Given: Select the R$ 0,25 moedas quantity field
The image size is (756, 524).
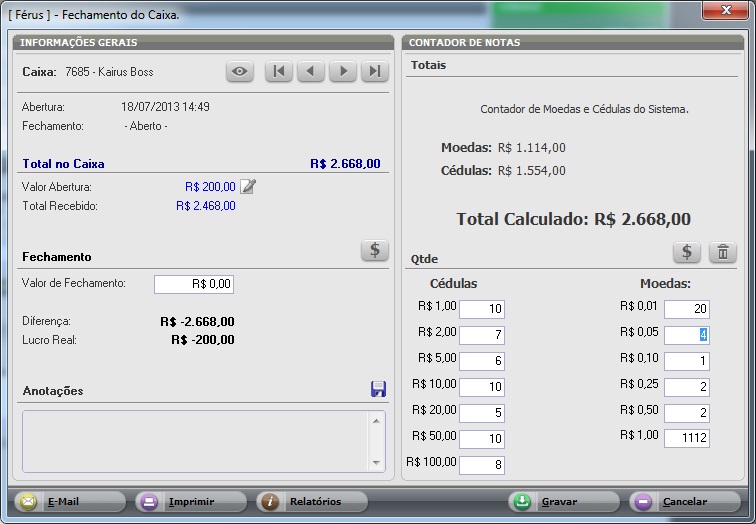Looking at the screenshot, I should pos(687,387).
